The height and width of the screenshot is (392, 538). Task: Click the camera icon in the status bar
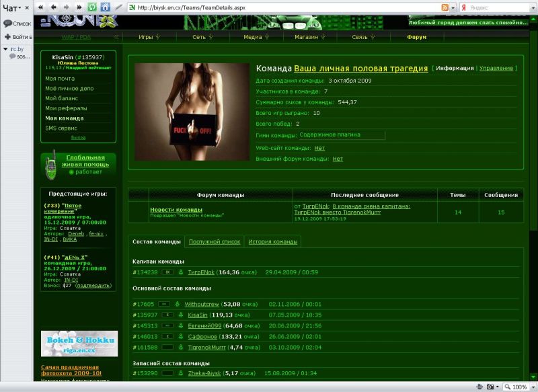click(490, 387)
